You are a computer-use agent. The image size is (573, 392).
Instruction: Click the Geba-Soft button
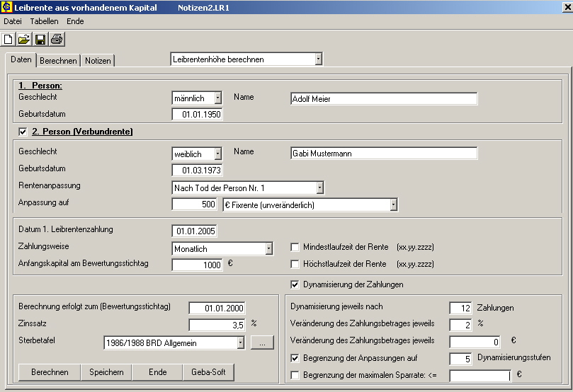pos(208,372)
